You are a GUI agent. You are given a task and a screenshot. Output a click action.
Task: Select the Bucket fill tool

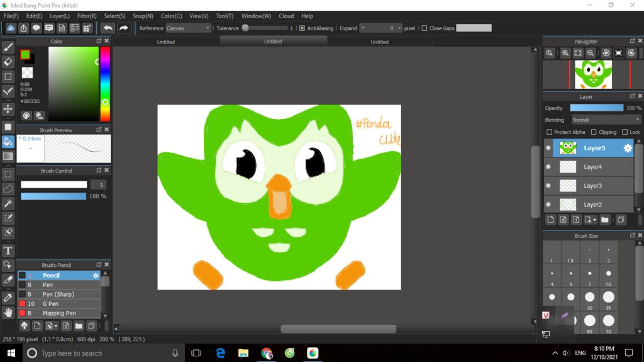[x=8, y=142]
